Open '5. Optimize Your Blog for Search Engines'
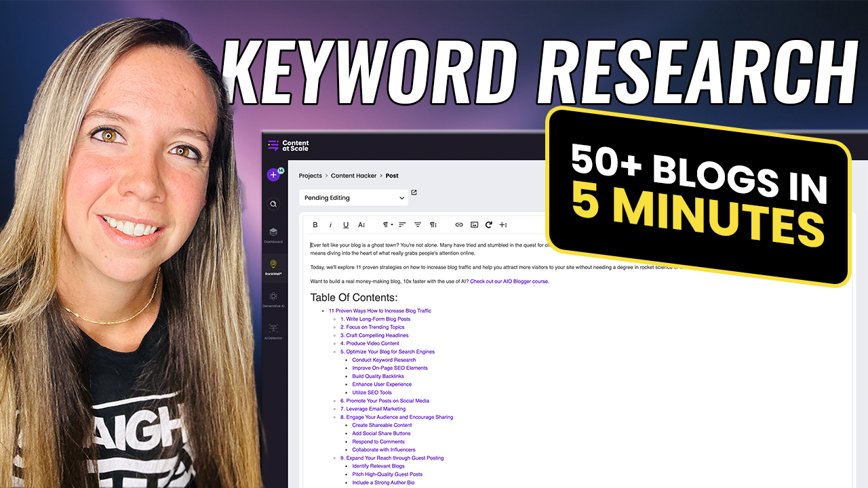The image size is (868, 488). point(387,352)
